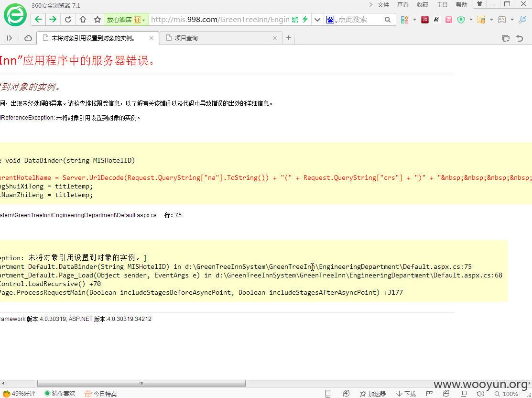Viewport: 532px width, 398px height.
Task: Click the horizontal scrollbar left arrow
Action: pyautogui.click(x=3, y=383)
